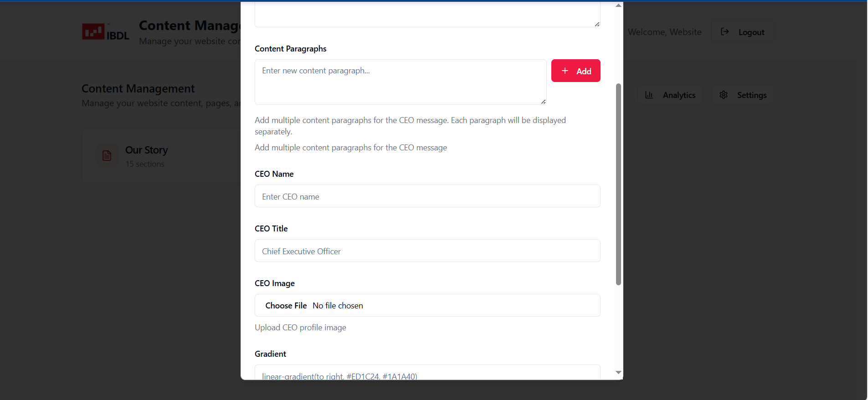Click the Logout label text
This screenshot has height=400, width=868.
(751, 32)
